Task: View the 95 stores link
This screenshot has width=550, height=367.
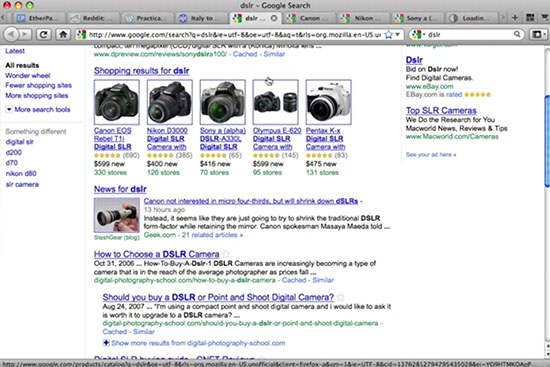Action: pyautogui.click(x=267, y=173)
